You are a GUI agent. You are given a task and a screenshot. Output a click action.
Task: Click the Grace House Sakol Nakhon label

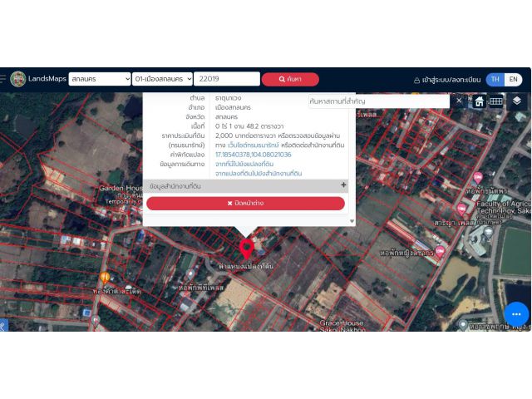[x=342, y=326]
